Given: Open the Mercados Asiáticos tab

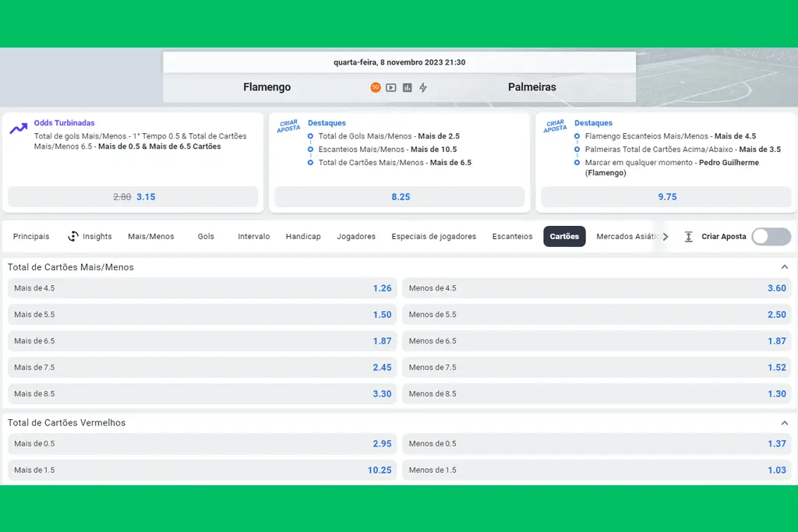Looking at the screenshot, I should pyautogui.click(x=627, y=237).
